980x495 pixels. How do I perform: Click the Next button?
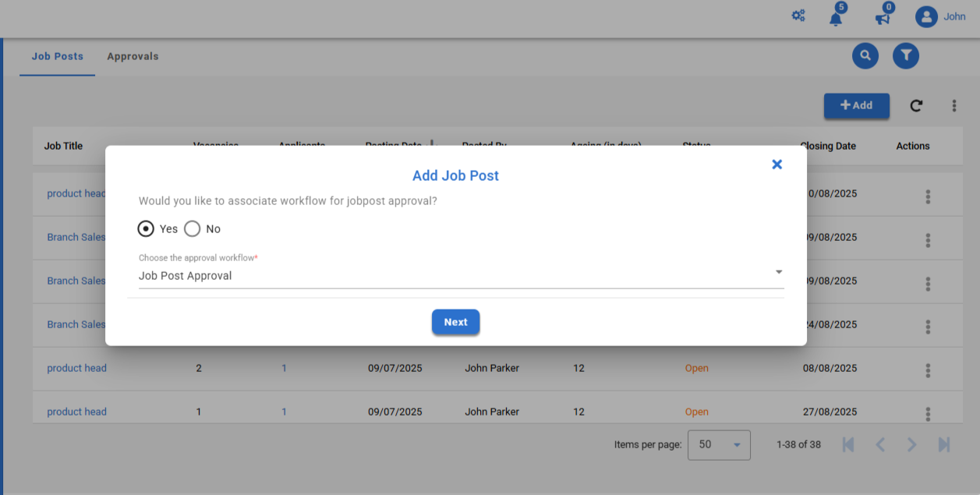(x=456, y=322)
